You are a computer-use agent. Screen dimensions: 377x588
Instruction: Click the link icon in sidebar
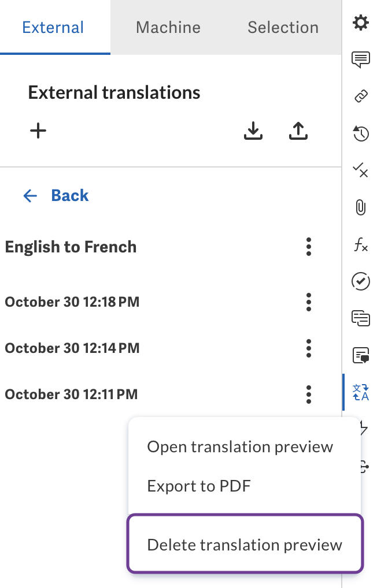click(360, 96)
